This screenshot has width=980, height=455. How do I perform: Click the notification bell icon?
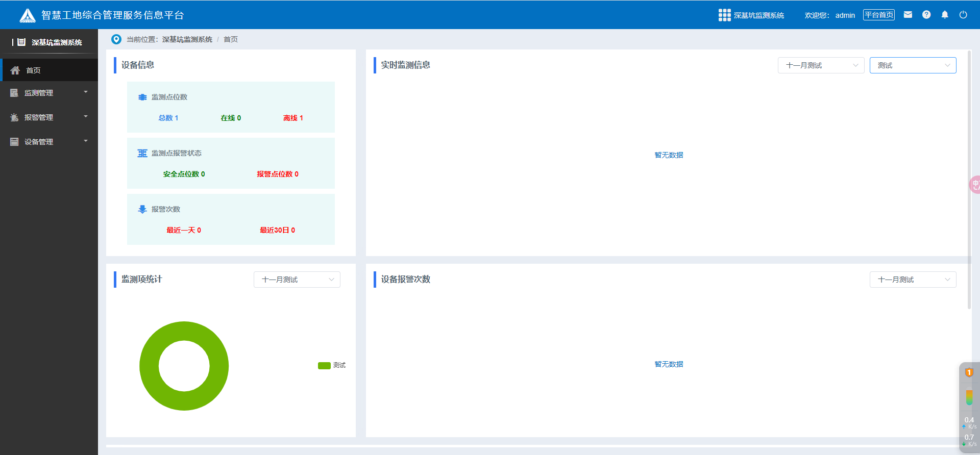pyautogui.click(x=944, y=15)
